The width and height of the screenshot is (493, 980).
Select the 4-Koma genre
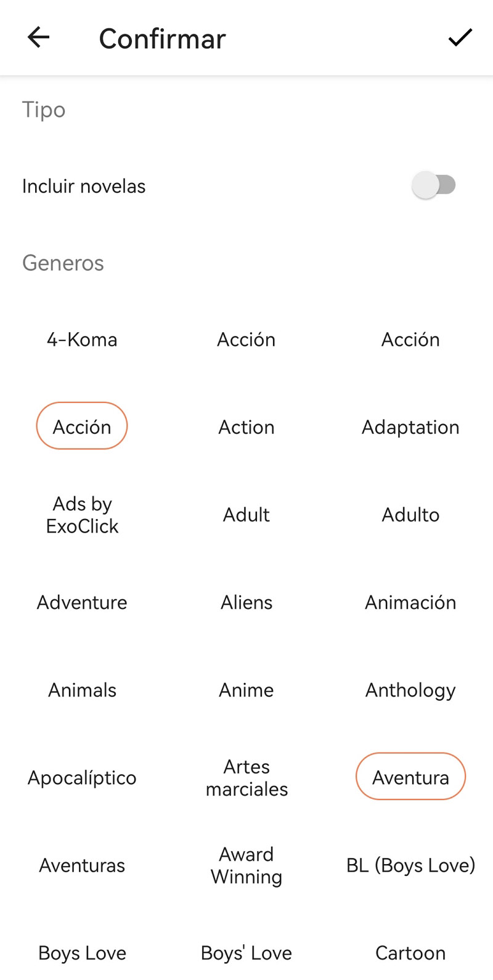coord(82,340)
